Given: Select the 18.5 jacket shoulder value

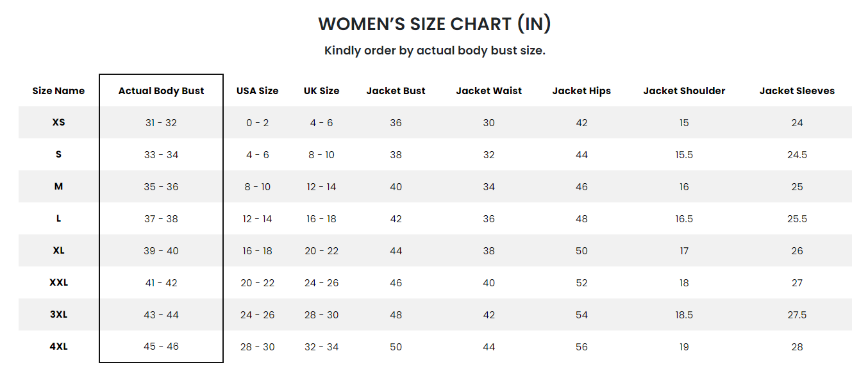Looking at the screenshot, I should pos(684,315).
